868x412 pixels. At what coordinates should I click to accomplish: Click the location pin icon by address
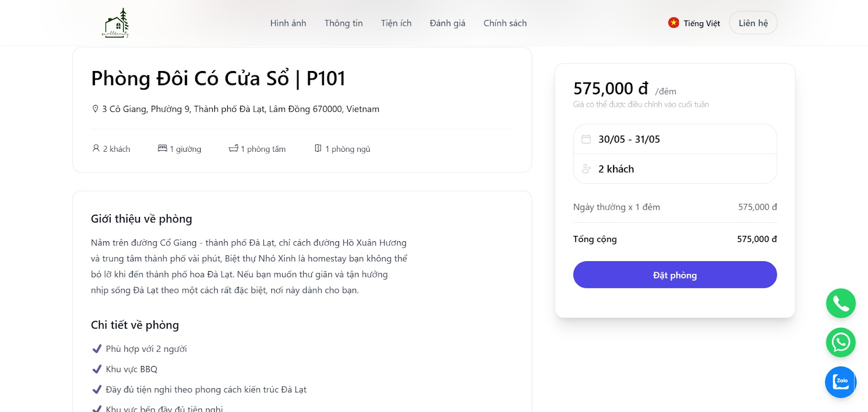(95, 109)
